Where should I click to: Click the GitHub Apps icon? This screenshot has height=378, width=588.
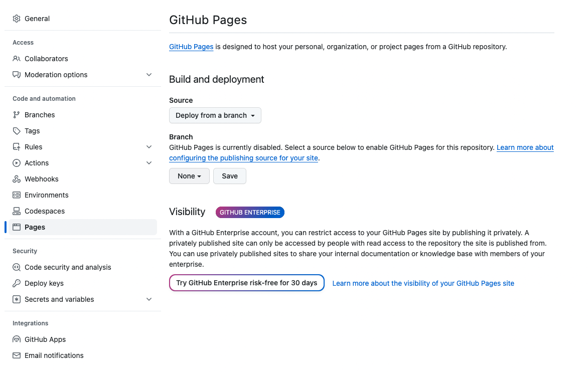17,339
